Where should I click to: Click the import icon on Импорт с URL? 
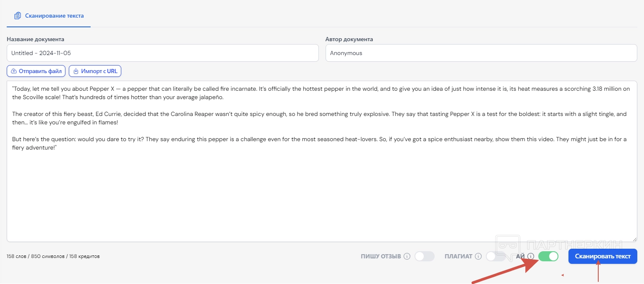pos(76,71)
